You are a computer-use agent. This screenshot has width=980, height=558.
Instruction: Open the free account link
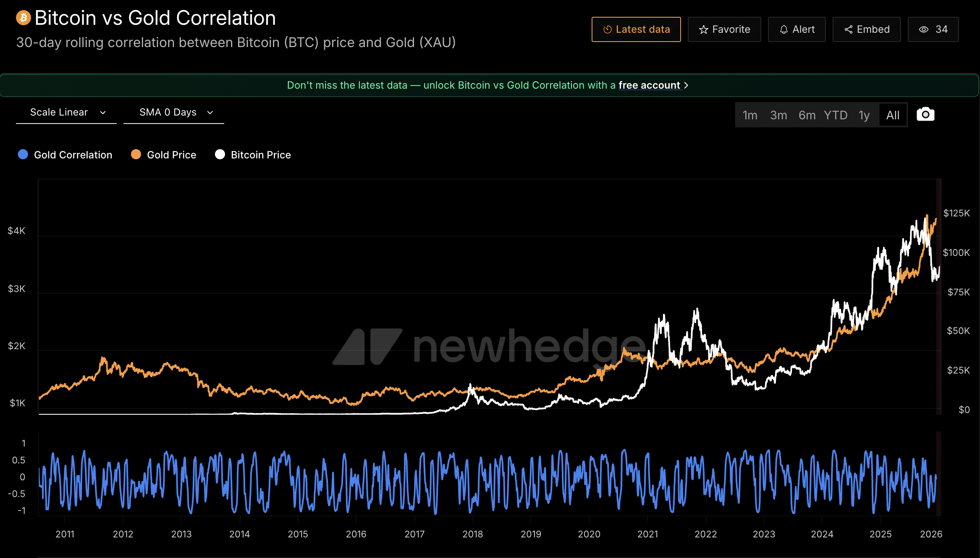pos(650,85)
